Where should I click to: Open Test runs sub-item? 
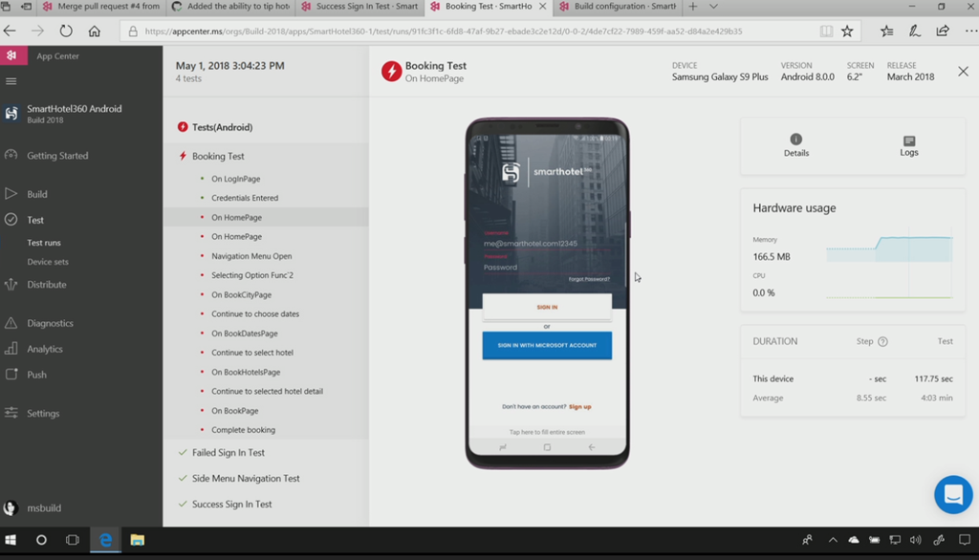[44, 242]
